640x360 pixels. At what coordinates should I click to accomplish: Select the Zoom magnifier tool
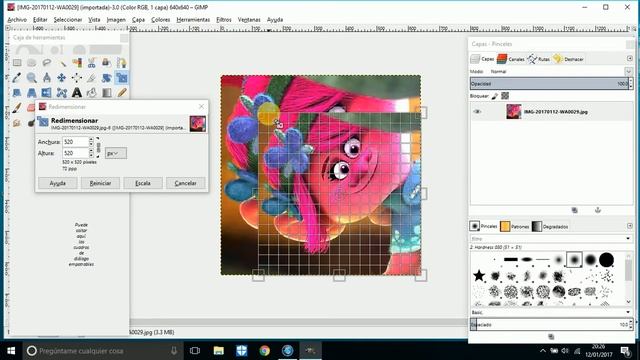(x=32, y=78)
